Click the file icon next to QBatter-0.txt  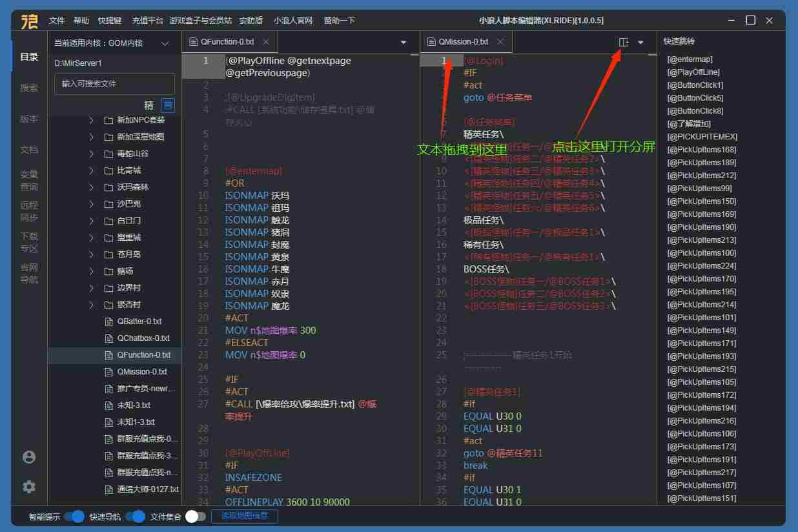click(x=108, y=322)
